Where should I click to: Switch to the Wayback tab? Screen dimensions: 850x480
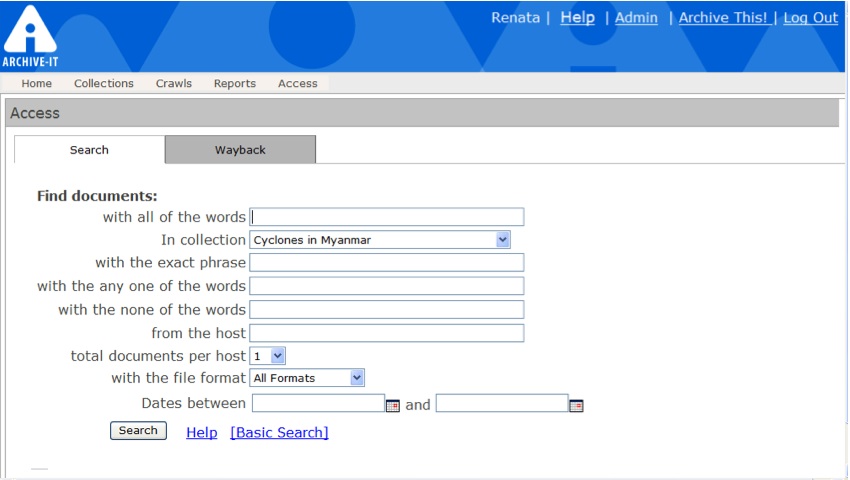coord(240,150)
